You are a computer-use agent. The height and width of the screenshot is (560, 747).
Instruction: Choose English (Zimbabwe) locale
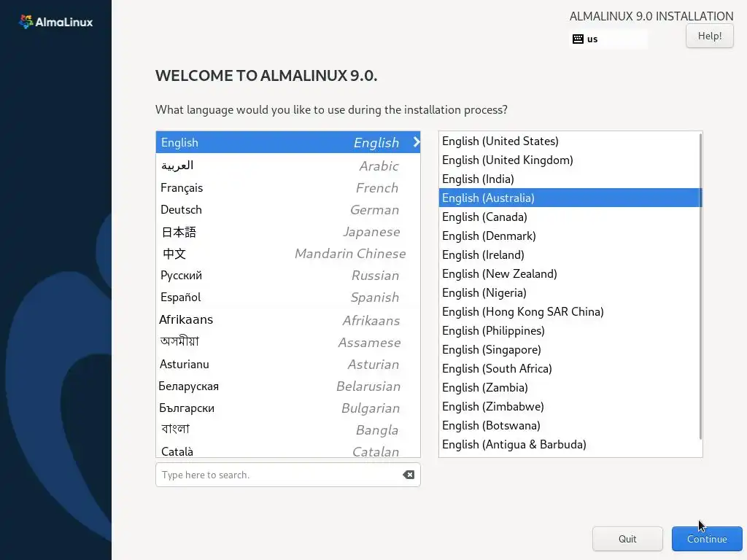569,406
